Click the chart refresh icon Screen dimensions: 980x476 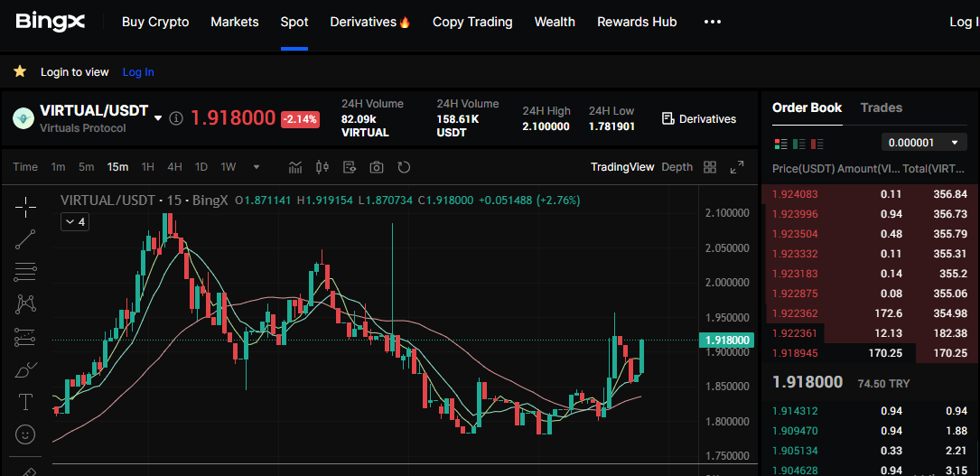pyautogui.click(x=404, y=167)
